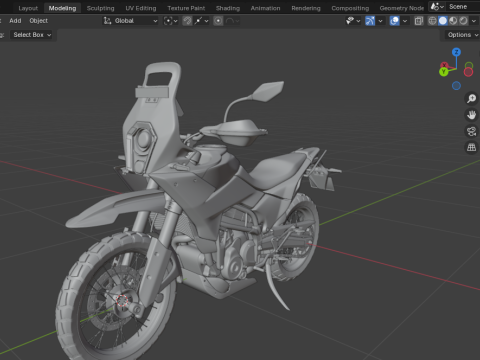Switch to the Layout workspace tab
The image size is (480, 360).
28,8
